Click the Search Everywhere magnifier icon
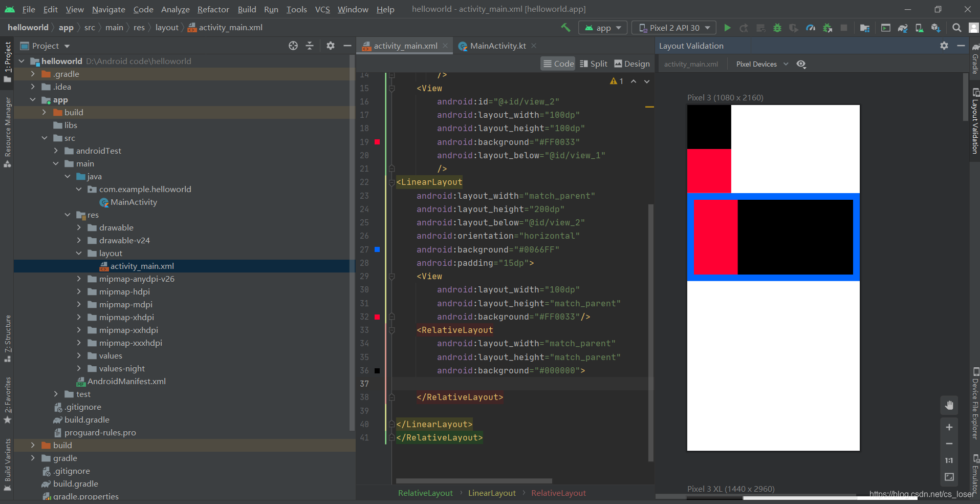The width and height of the screenshot is (980, 504). pos(956,28)
